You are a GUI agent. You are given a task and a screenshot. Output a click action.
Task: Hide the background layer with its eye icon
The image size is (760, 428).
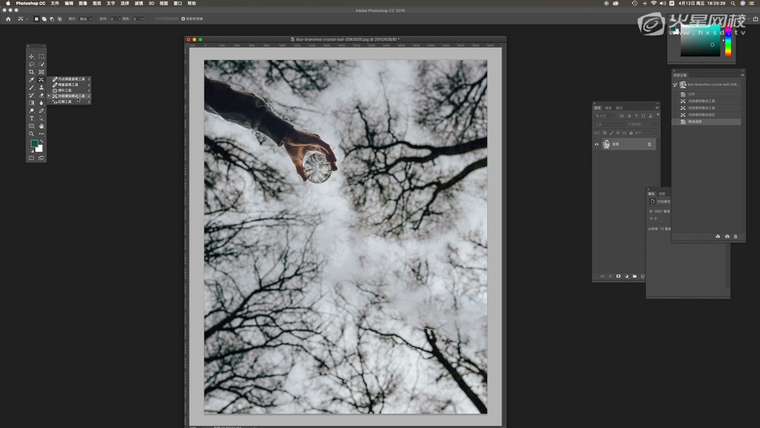[x=597, y=144]
